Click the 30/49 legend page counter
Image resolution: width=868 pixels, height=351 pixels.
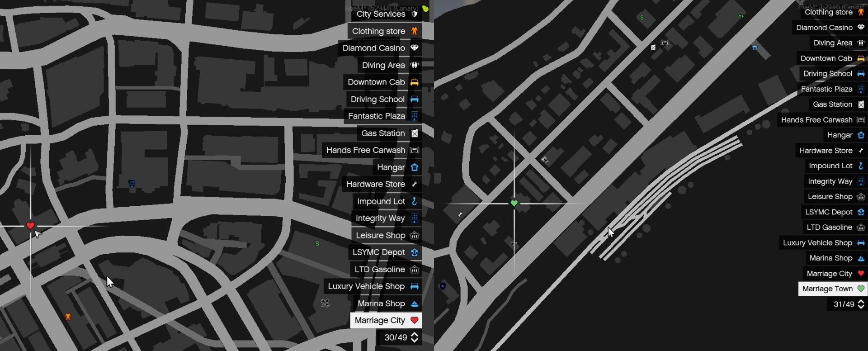click(395, 337)
